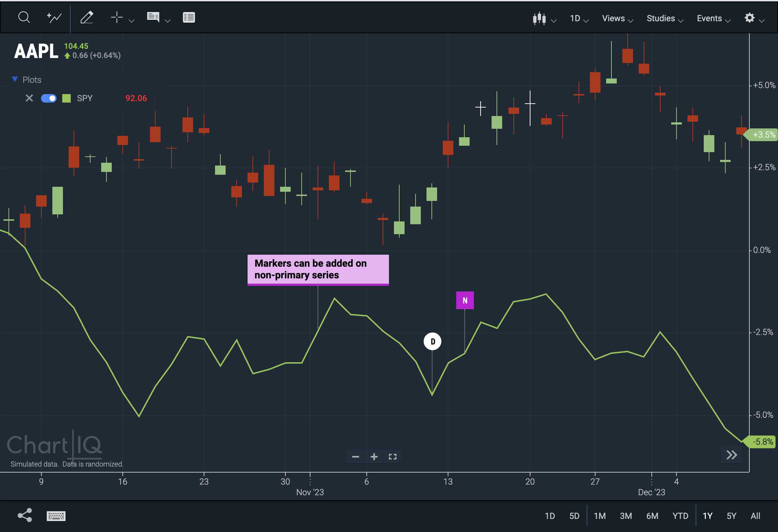Zoom in with the plus button
The width and height of the screenshot is (778, 532).
point(374,457)
